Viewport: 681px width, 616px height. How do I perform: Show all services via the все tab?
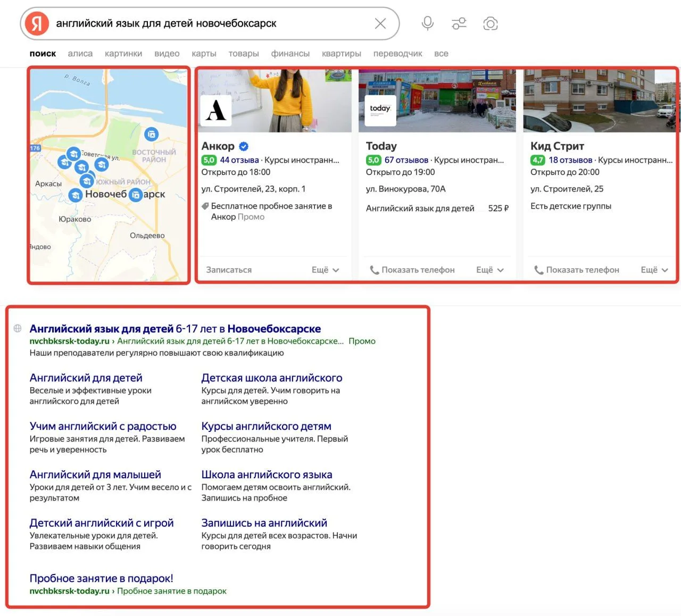[441, 53]
